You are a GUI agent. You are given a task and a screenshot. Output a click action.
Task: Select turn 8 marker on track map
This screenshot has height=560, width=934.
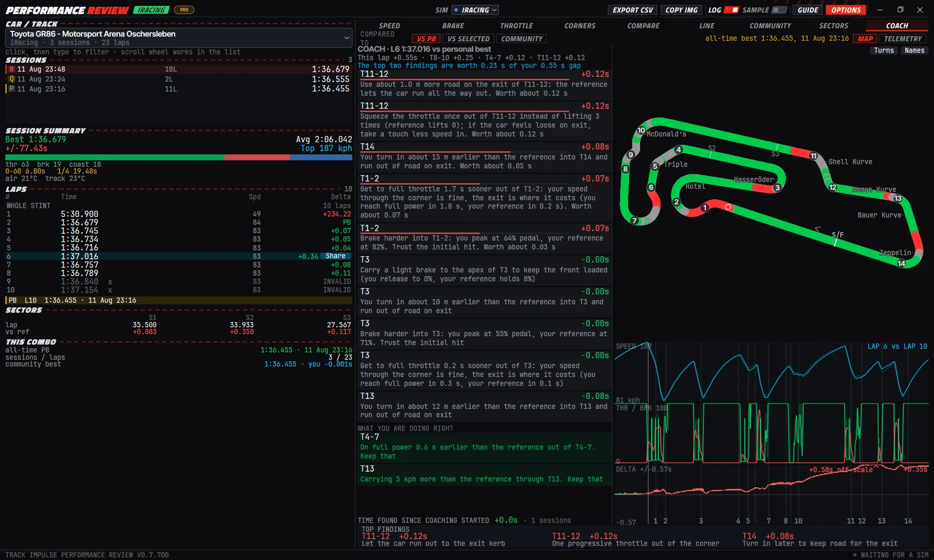(x=625, y=169)
